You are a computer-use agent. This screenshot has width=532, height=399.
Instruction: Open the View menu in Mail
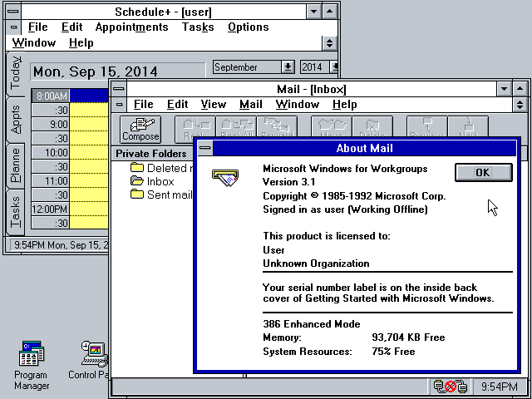pyautogui.click(x=213, y=105)
